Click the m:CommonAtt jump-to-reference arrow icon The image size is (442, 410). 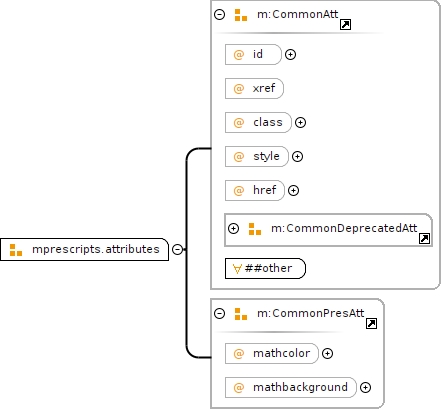(x=345, y=25)
